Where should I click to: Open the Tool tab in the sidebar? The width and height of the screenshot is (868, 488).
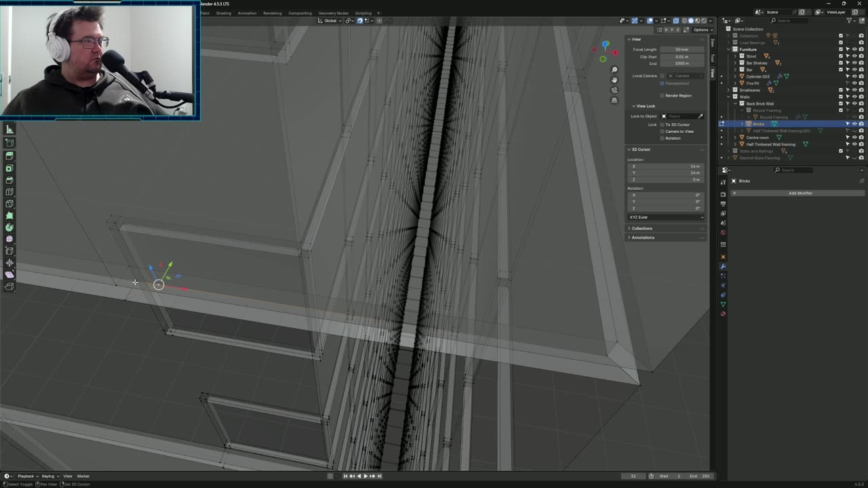tap(713, 58)
